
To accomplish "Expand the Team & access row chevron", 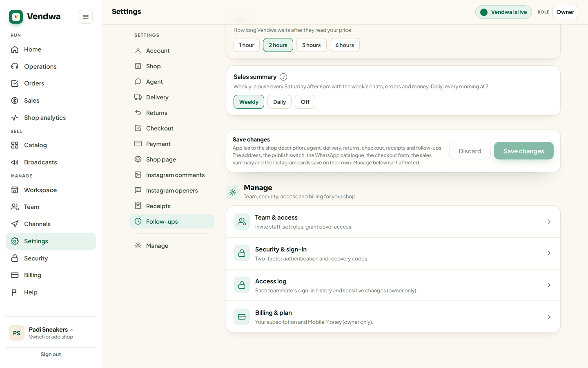I will [x=549, y=222].
